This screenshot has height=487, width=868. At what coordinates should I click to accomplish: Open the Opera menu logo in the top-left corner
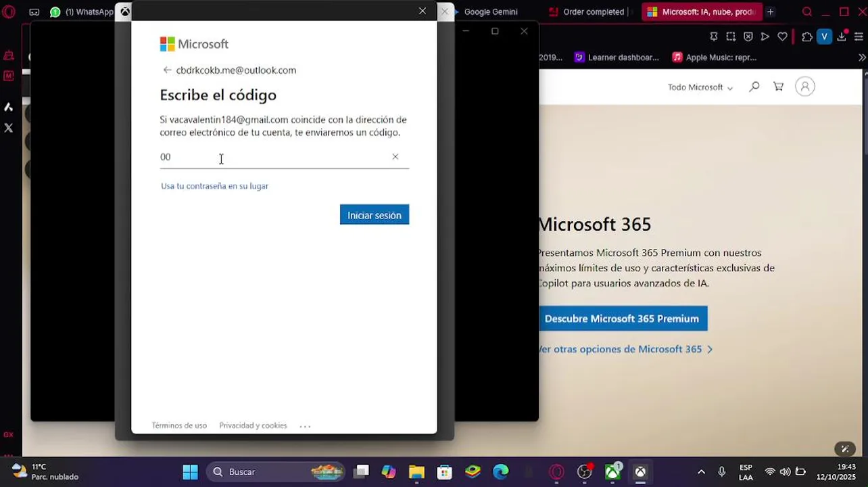pyautogui.click(x=9, y=11)
